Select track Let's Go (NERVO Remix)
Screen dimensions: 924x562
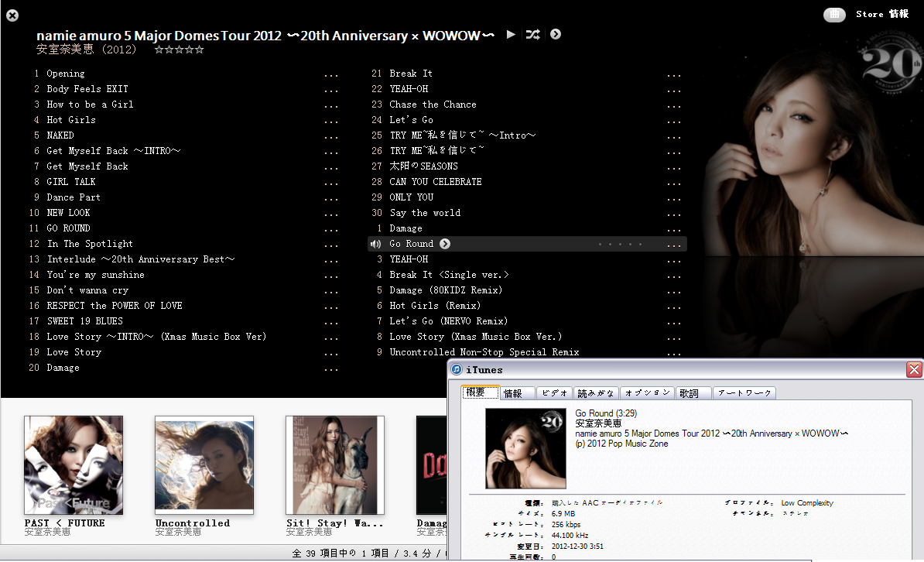pyautogui.click(x=448, y=321)
